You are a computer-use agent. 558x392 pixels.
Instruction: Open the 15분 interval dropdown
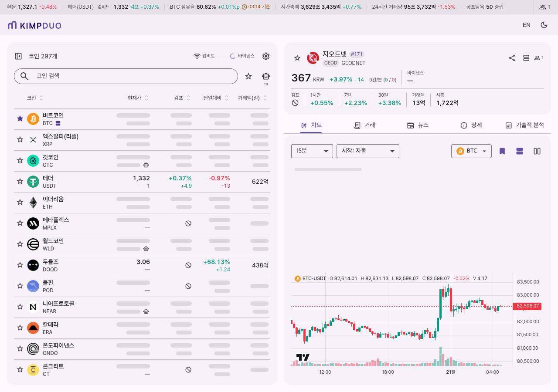point(312,151)
